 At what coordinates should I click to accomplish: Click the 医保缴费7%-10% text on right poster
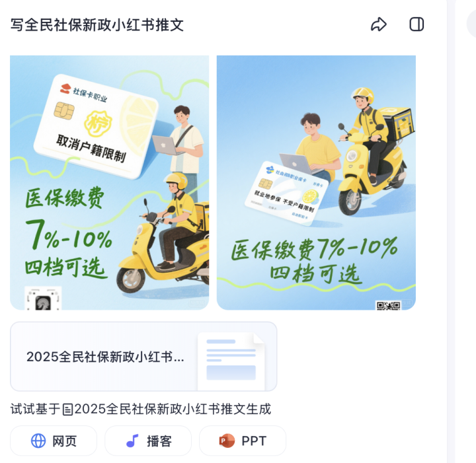[315, 249]
